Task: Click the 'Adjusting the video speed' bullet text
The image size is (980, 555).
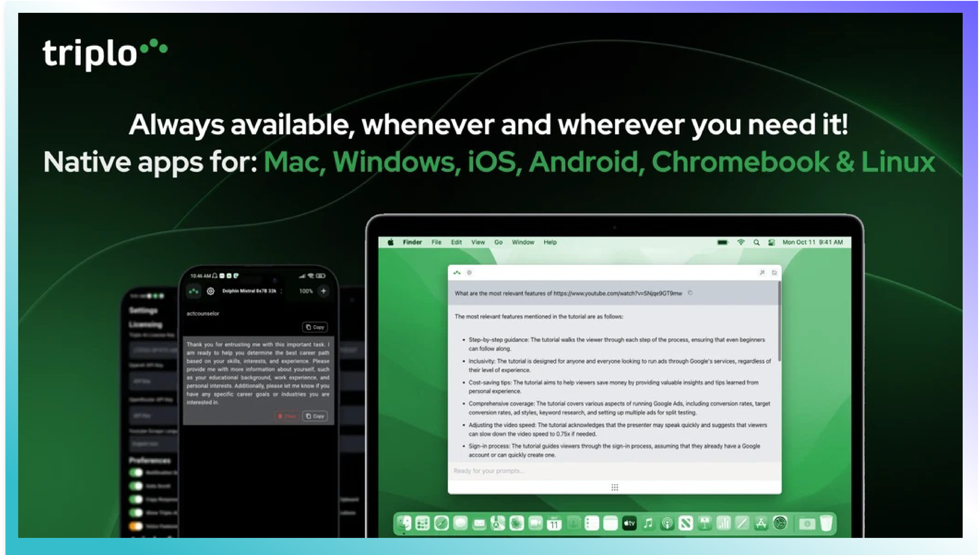Action: coord(618,429)
